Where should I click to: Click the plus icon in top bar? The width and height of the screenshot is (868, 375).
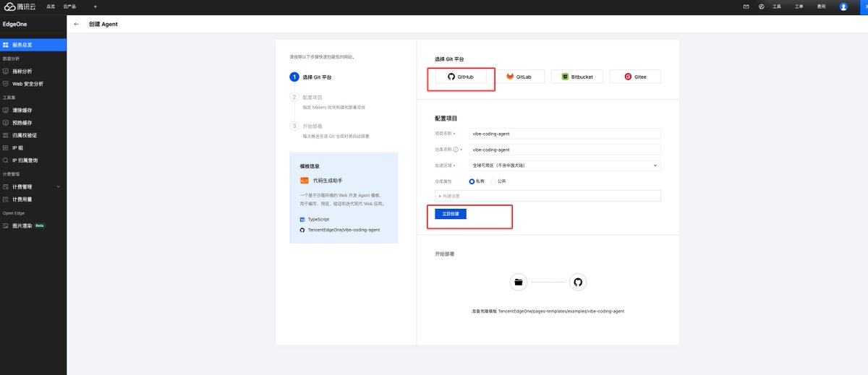coord(95,6)
